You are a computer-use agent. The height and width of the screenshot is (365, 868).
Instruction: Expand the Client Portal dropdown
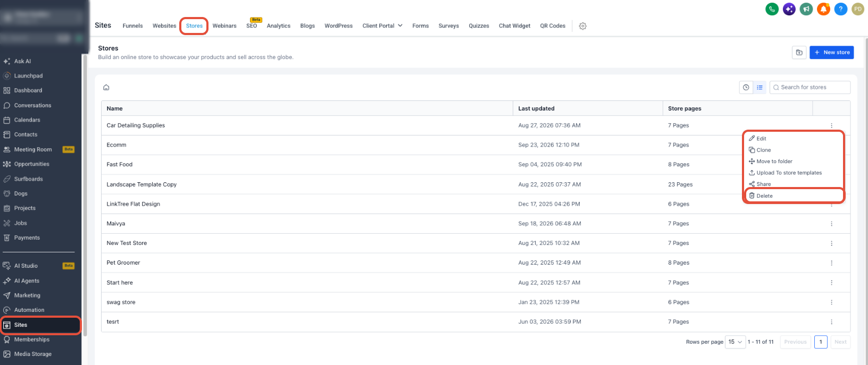382,26
